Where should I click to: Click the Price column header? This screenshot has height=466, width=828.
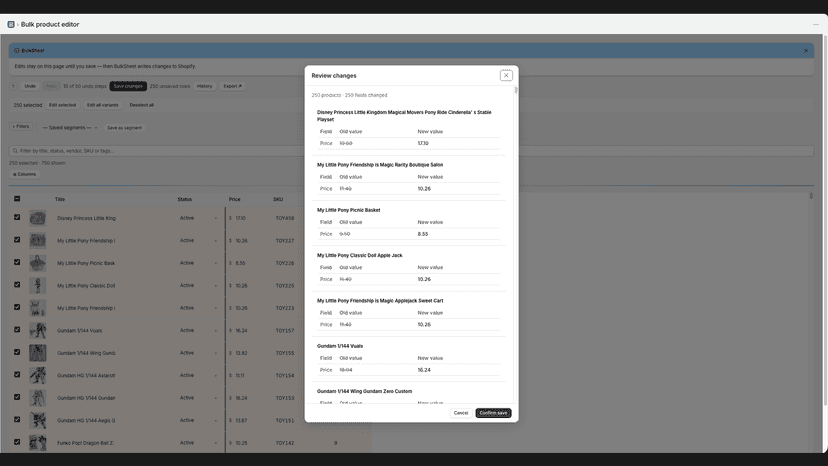[x=234, y=200]
